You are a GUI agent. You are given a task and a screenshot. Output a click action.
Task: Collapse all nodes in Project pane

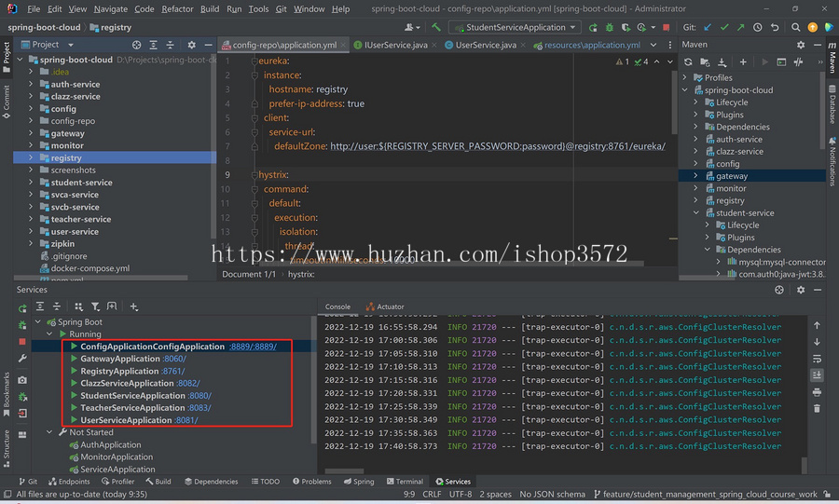[x=170, y=45]
